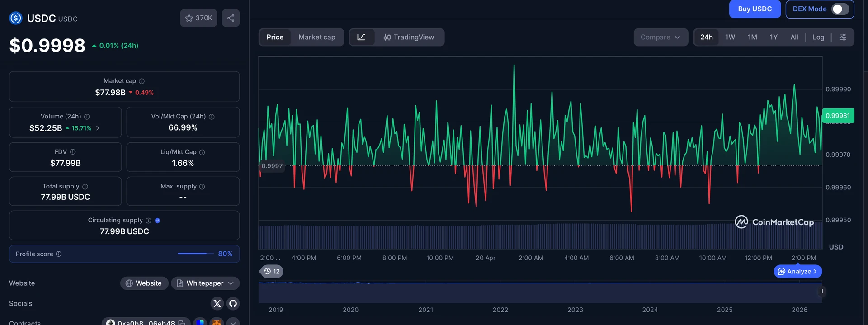Viewport: 868px width, 325px height.
Task: Click the USDC coin logo
Action: [x=16, y=18]
